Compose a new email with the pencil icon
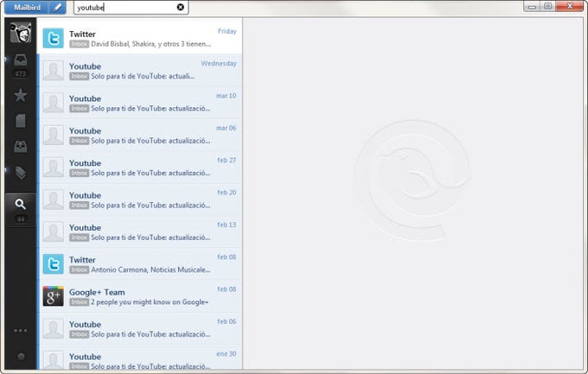The image size is (588, 374). (x=58, y=7)
